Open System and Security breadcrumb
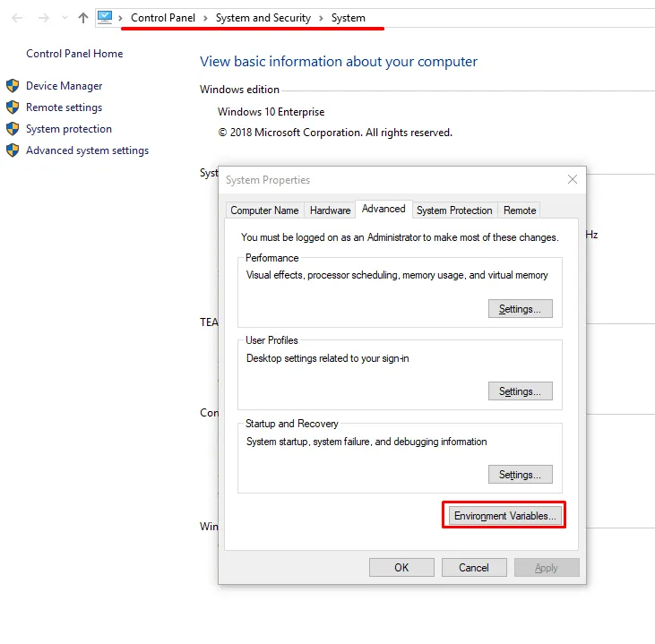 coord(263,18)
